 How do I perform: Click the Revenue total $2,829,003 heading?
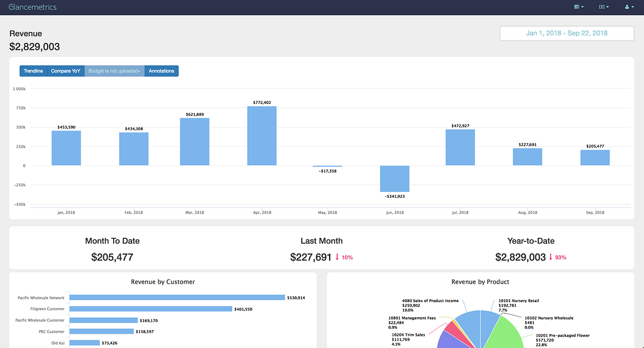34,47
